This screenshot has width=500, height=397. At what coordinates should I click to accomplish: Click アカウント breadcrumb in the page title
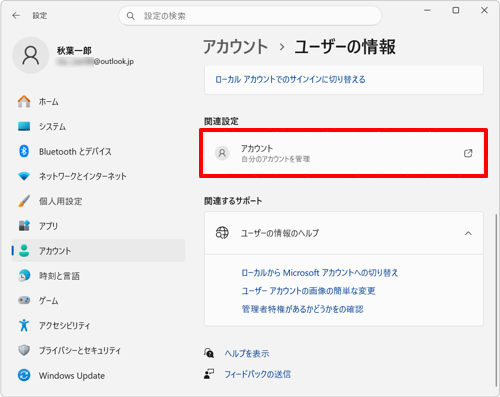(235, 46)
